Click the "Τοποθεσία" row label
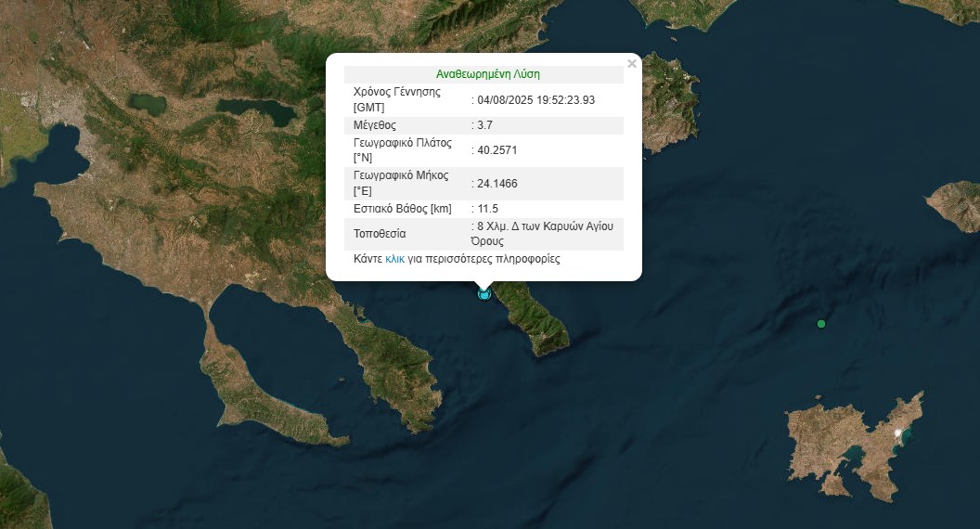Image resolution: width=980 pixels, height=529 pixels. point(380,234)
